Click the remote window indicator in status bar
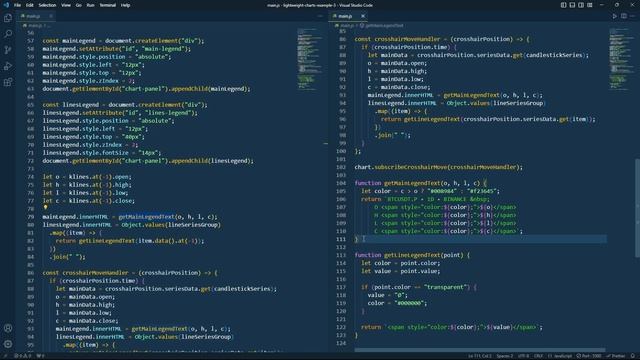The image size is (640, 360). (5, 356)
